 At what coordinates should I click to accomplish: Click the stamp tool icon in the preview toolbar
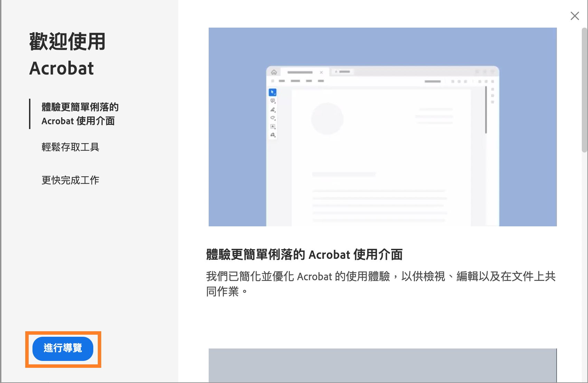pos(273,135)
